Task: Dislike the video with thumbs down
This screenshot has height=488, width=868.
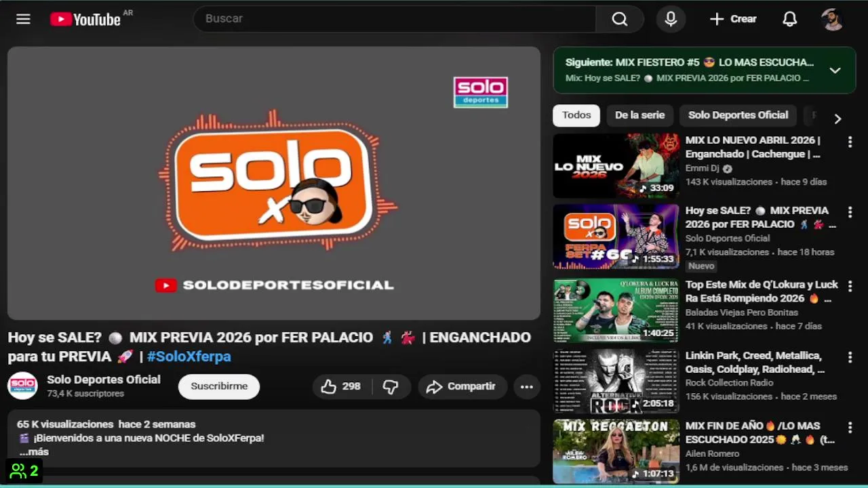Action: tap(391, 386)
